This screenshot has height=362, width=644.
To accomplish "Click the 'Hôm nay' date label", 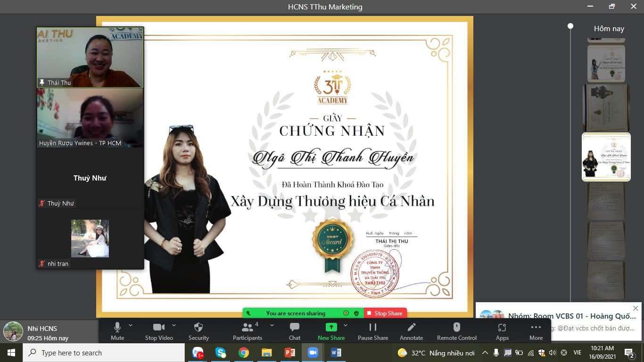I will coord(609,29).
